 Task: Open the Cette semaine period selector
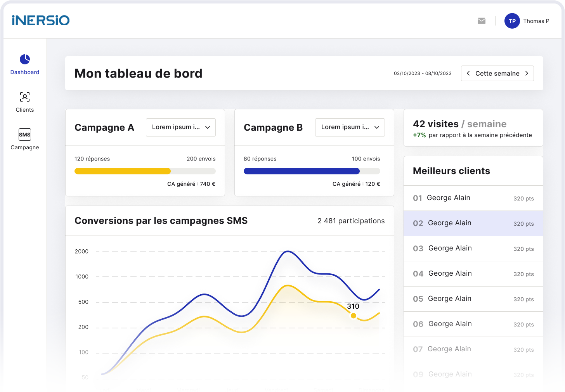[x=497, y=73]
